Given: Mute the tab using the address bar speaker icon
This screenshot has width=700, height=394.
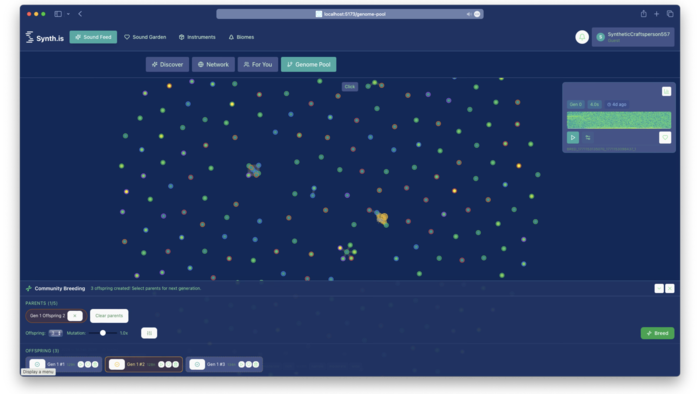Looking at the screenshot, I should (x=469, y=14).
